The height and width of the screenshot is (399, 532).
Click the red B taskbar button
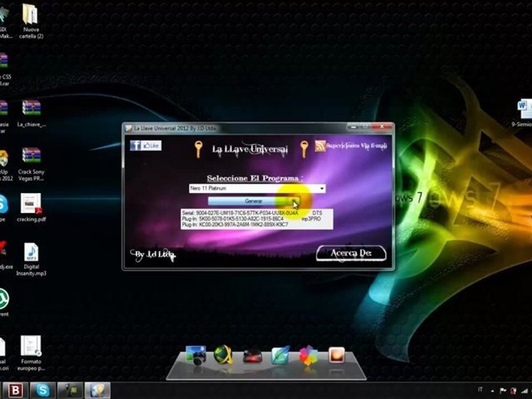point(16,390)
